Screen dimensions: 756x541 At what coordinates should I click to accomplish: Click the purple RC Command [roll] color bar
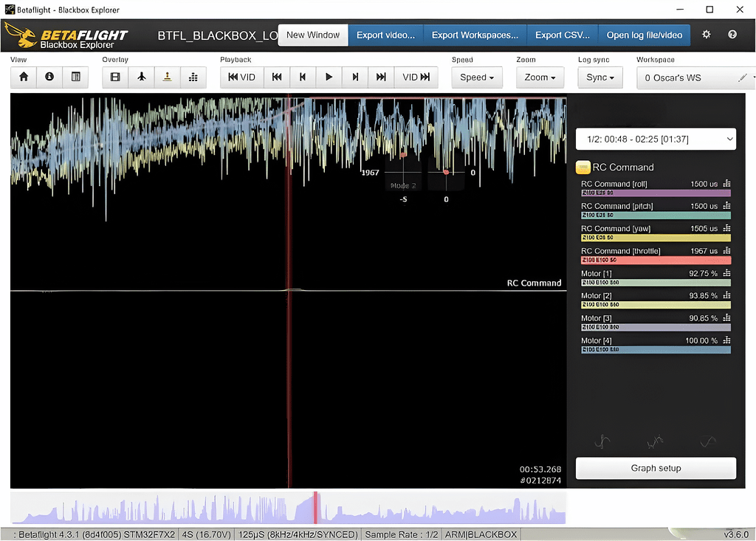(656, 193)
